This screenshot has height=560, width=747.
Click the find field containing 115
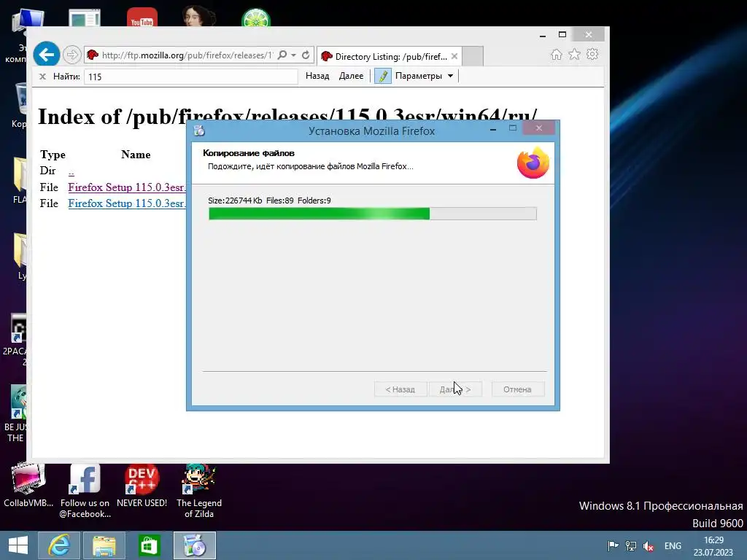pos(191,77)
